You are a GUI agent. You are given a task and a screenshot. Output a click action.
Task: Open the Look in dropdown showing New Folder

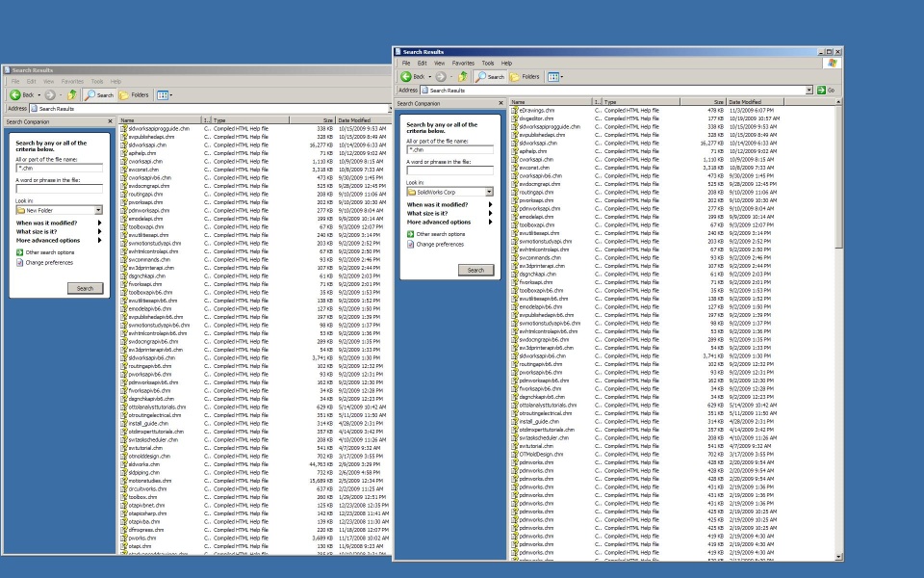click(x=98, y=211)
